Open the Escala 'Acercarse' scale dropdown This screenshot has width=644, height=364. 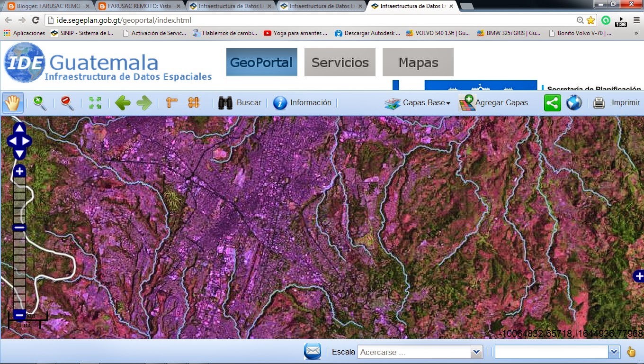tap(476, 352)
